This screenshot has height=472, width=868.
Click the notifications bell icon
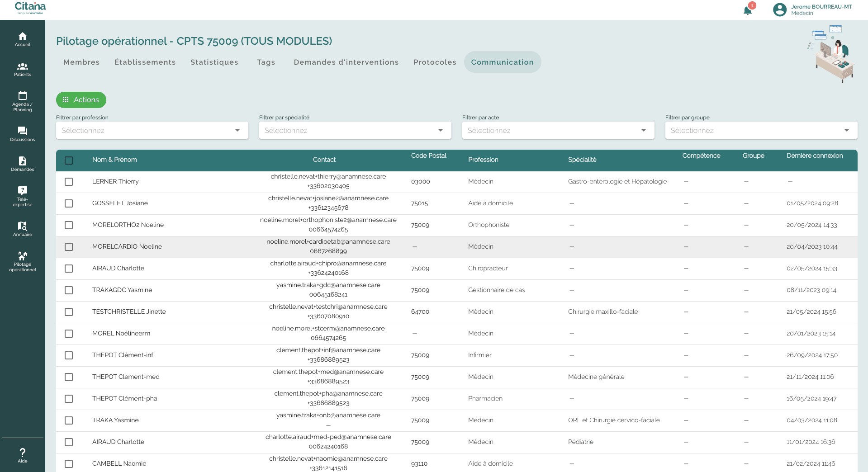(x=747, y=10)
